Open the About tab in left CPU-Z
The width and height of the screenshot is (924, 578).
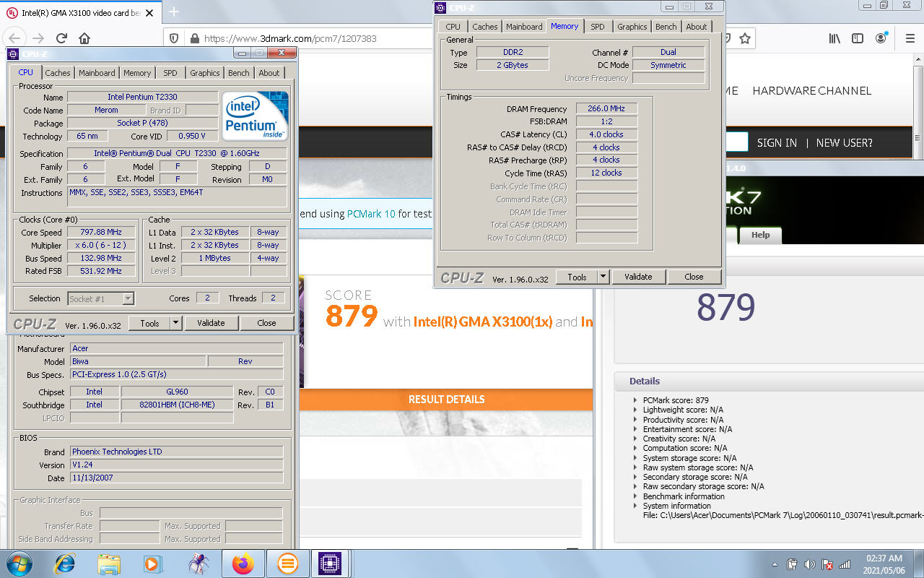(269, 73)
